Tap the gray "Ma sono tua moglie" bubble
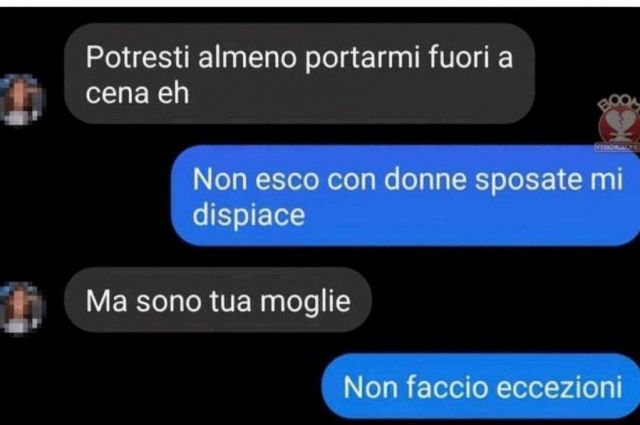The image size is (640, 425). tap(218, 300)
